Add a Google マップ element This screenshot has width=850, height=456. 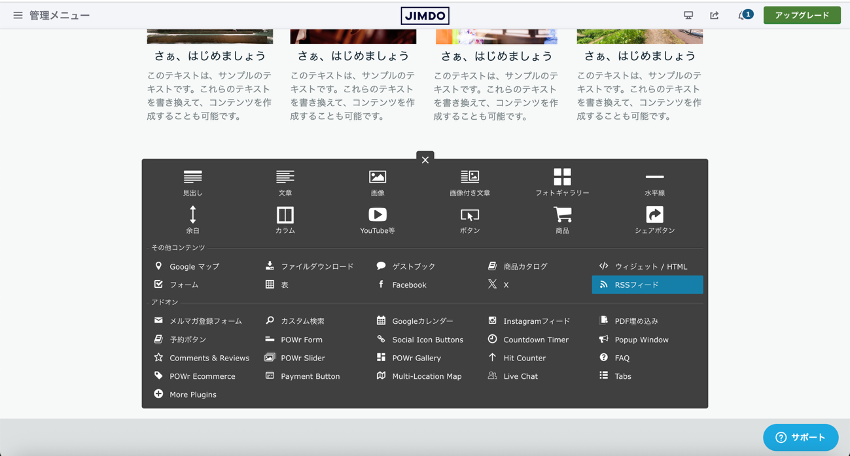point(187,266)
